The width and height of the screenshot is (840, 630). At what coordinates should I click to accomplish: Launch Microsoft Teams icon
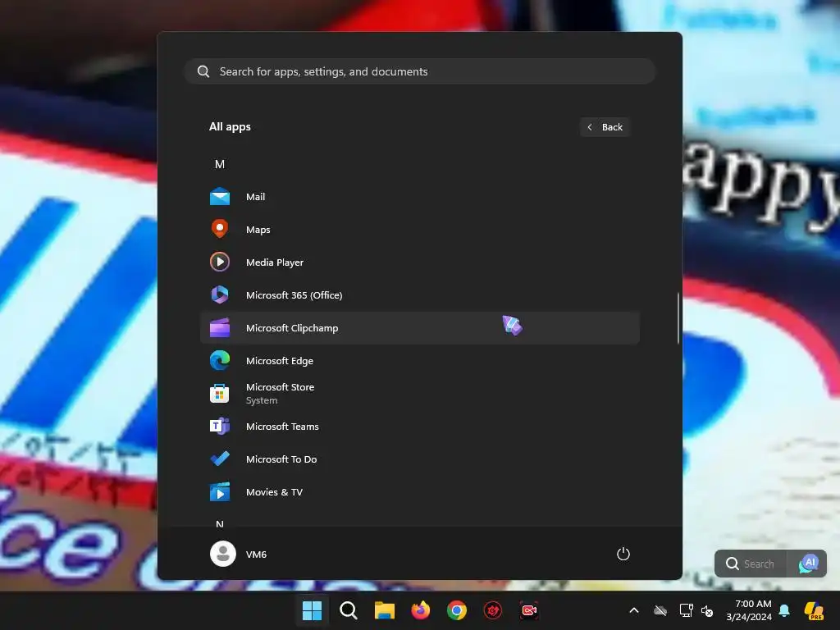click(220, 427)
